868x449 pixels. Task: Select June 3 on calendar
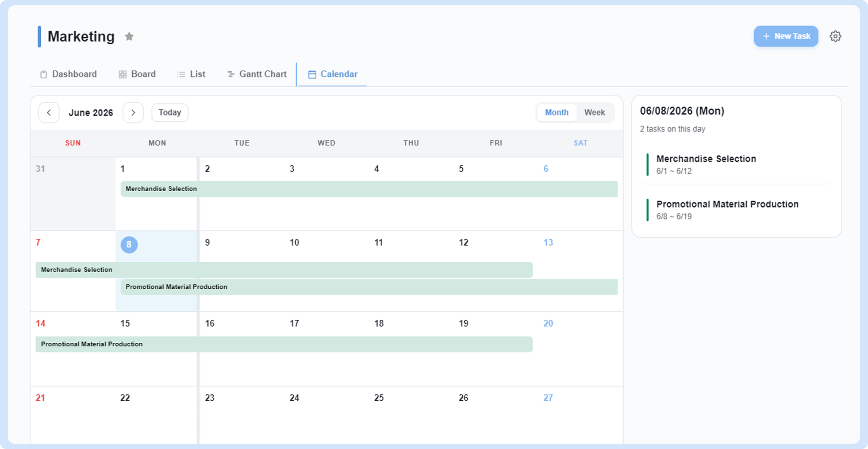[x=292, y=169]
